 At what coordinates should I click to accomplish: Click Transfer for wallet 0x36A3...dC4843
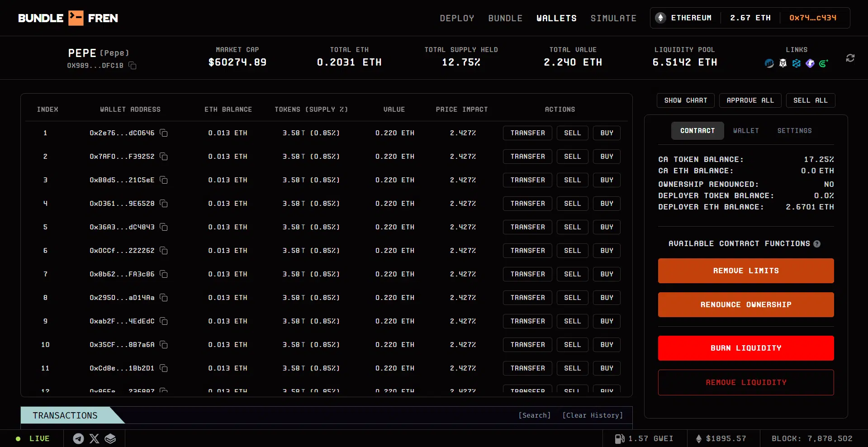527,227
